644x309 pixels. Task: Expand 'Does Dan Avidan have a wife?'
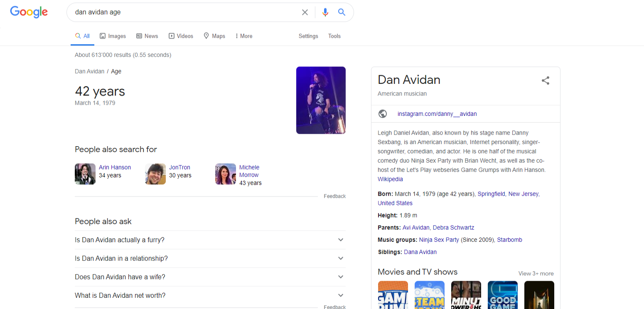coord(210,277)
